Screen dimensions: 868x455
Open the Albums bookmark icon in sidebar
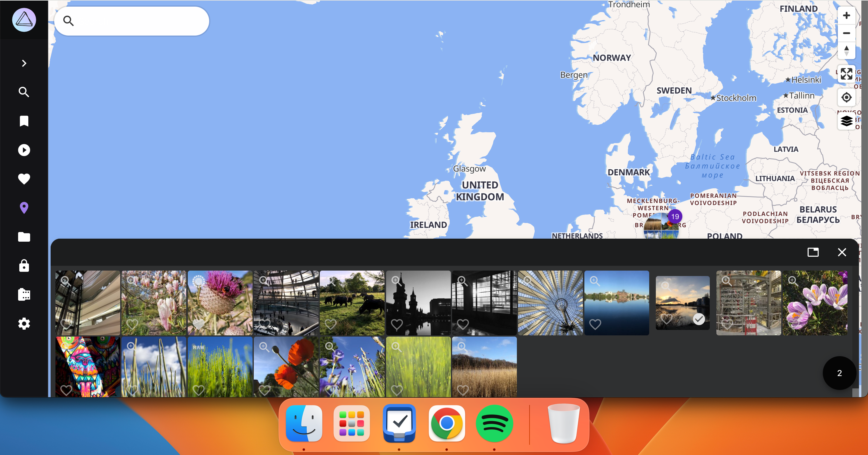pyautogui.click(x=24, y=121)
